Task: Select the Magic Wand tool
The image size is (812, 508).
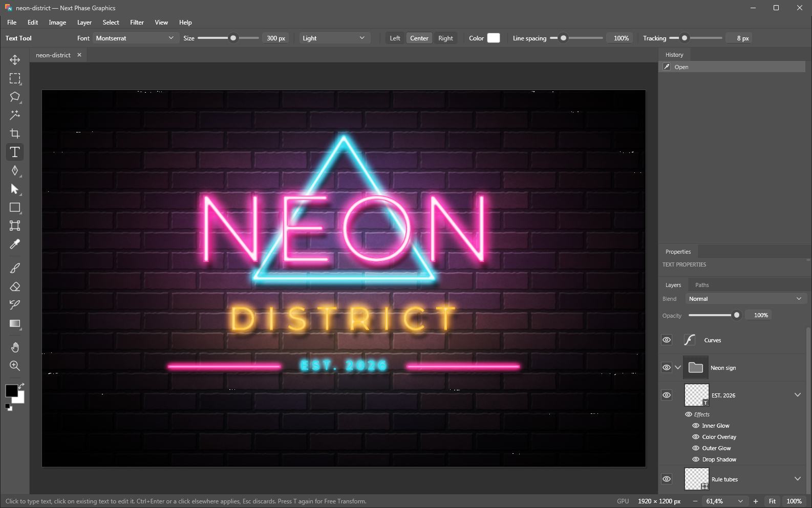Action: point(15,115)
